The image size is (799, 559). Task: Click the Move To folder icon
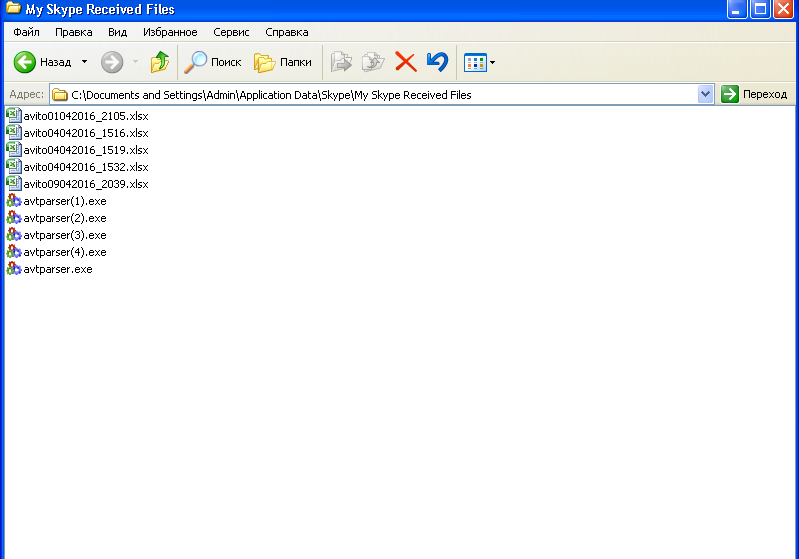tap(341, 62)
